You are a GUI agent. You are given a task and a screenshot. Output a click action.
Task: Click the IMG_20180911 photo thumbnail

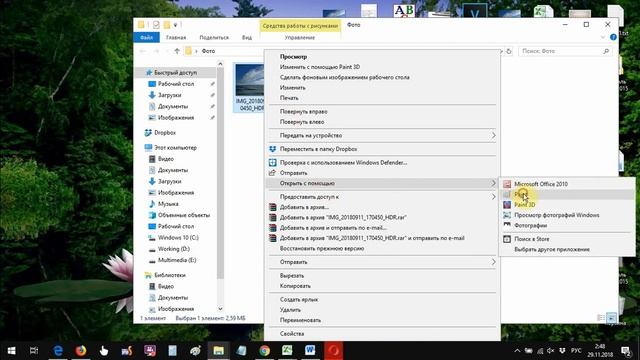coord(249,80)
